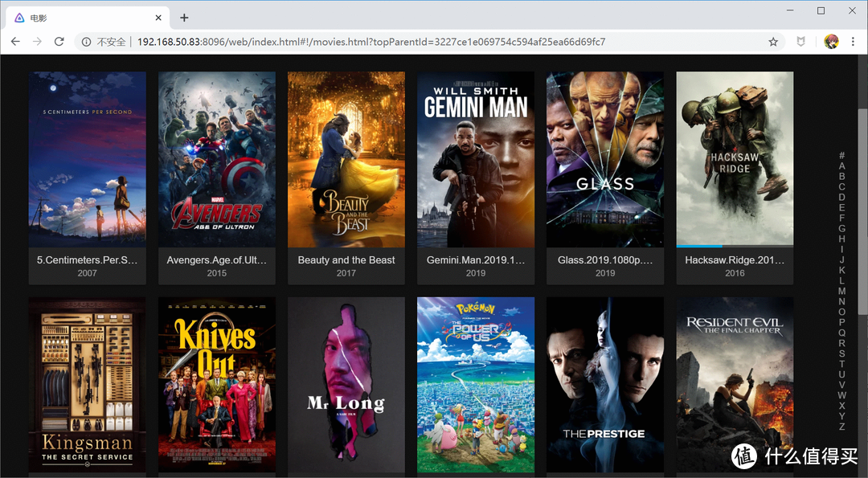Click the title Hacksaw.Ridge.201…
This screenshot has height=478, width=868.
[735, 260]
